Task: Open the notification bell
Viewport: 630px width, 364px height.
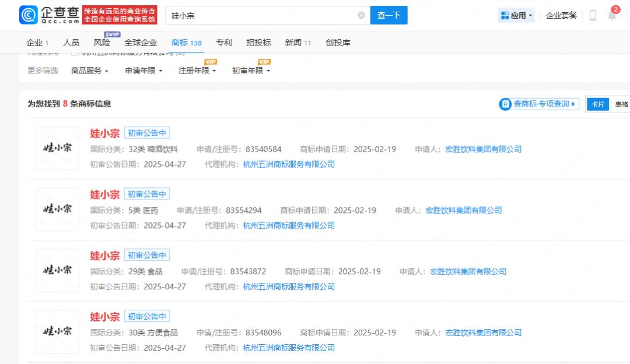Action: coord(612,16)
